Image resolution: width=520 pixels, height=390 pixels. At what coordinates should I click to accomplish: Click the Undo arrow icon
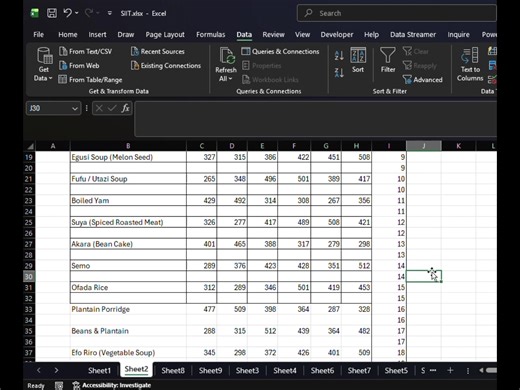68,13
